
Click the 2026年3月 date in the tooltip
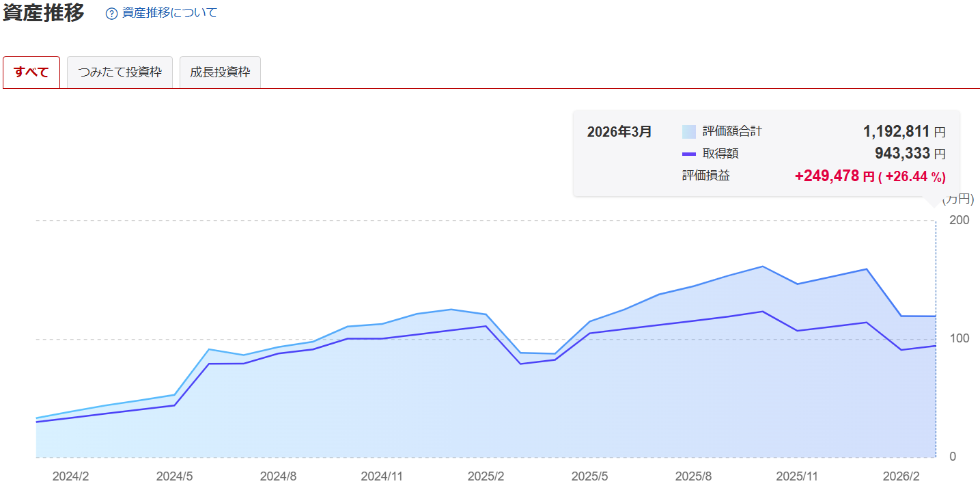(619, 131)
